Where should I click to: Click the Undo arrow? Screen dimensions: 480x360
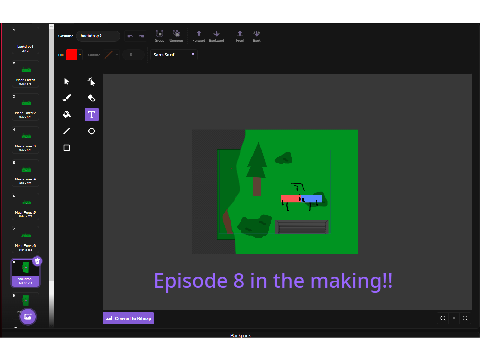[130, 36]
